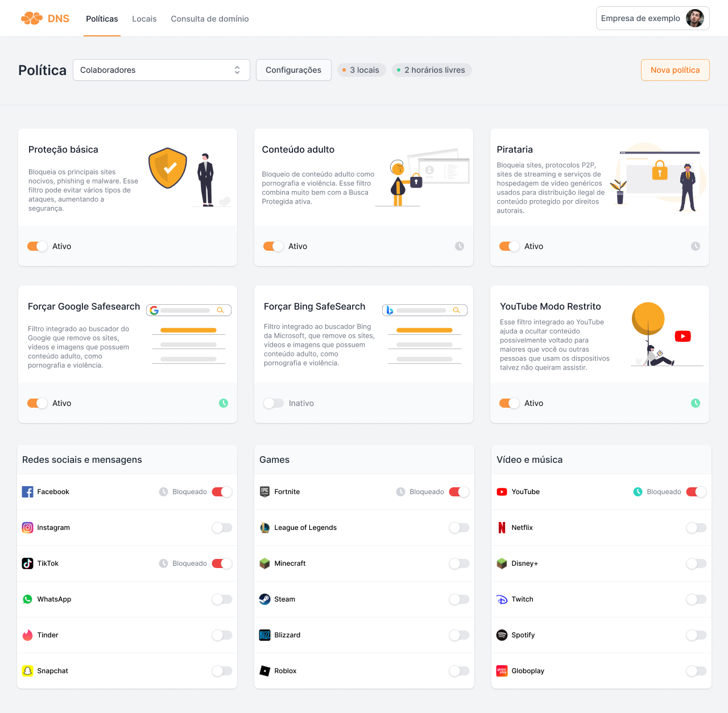Click the WhatsApp logo icon
This screenshot has width=728, height=713.
tap(27, 599)
